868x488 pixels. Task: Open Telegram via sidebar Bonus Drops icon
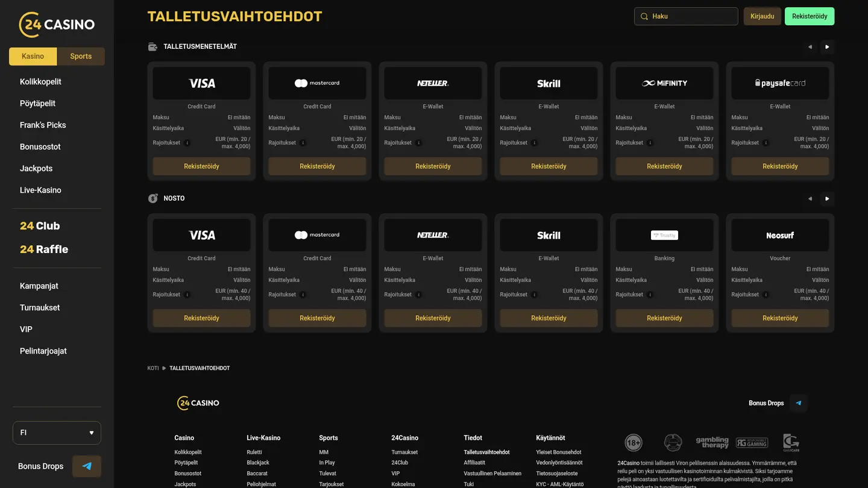[x=87, y=466]
